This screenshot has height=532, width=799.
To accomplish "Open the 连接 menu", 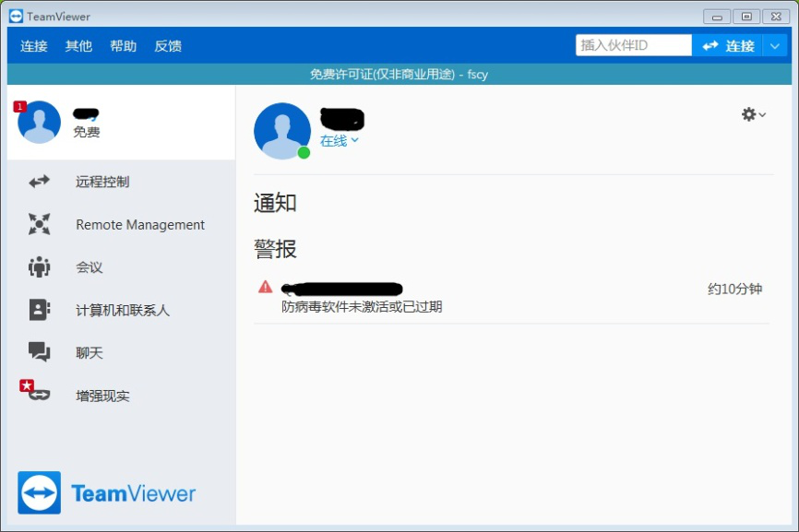I will [33, 46].
